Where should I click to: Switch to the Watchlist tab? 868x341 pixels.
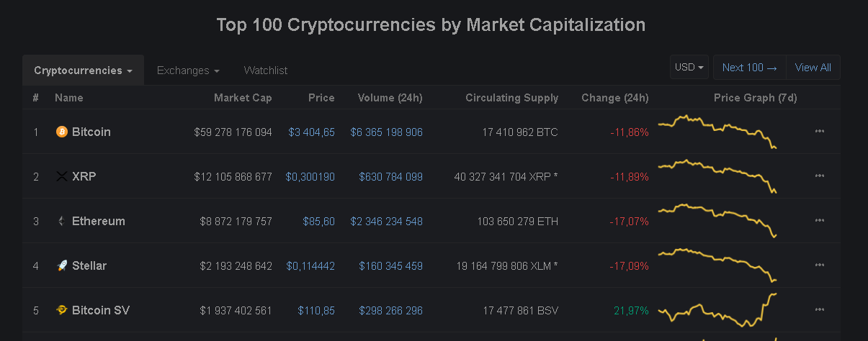[x=266, y=71]
